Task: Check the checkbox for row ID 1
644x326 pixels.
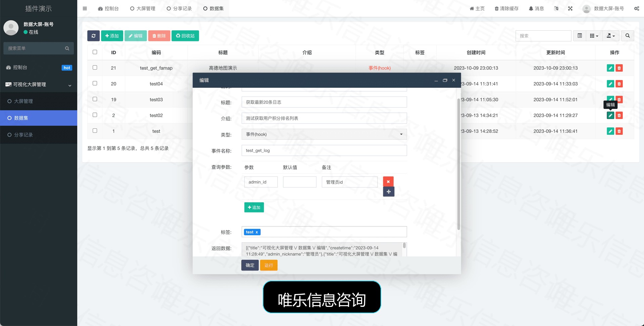Action: point(95,131)
